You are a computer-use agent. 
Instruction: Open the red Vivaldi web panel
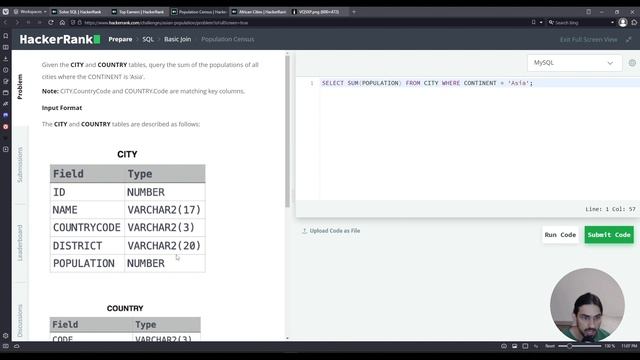coord(6,127)
